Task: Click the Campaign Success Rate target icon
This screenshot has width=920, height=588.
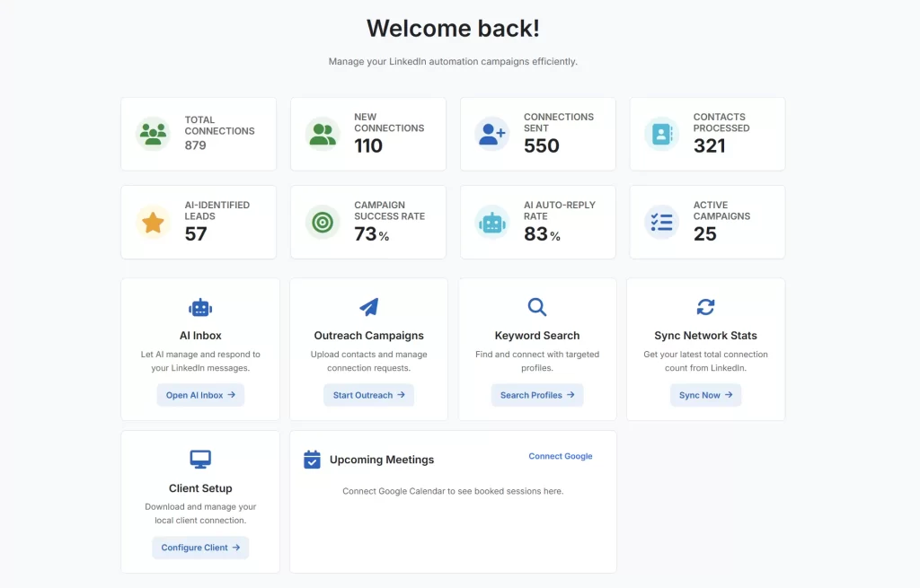Action: pos(323,222)
